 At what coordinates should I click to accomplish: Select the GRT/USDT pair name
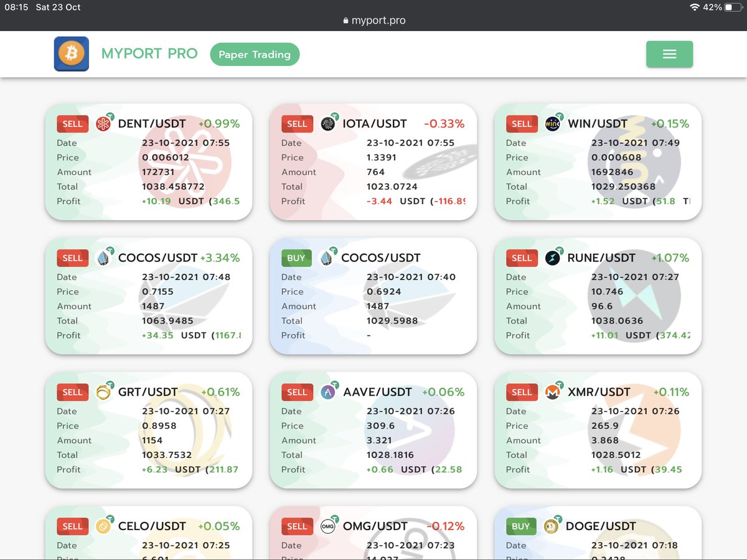click(x=148, y=392)
